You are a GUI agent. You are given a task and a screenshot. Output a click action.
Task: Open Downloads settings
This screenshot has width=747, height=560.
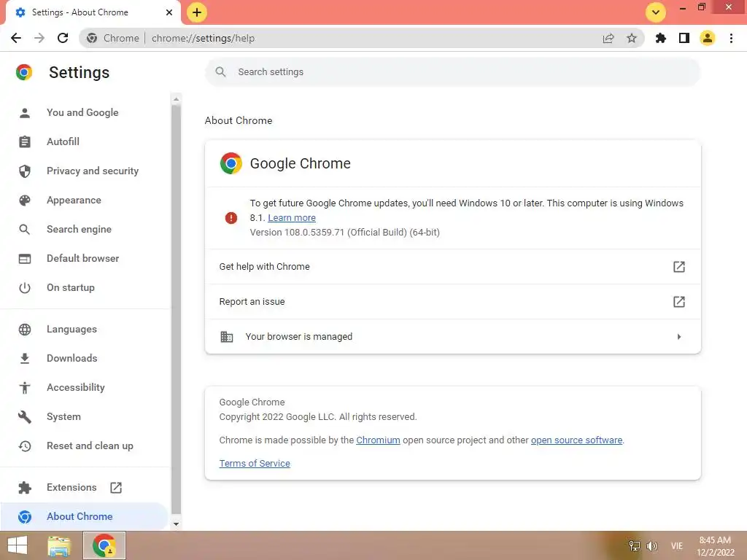[72, 358]
